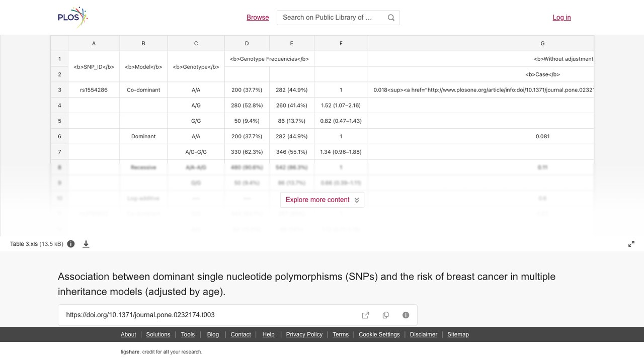Click cell 346 (55.1%)
Screen dimensions: 644x362
pyautogui.click(x=292, y=152)
